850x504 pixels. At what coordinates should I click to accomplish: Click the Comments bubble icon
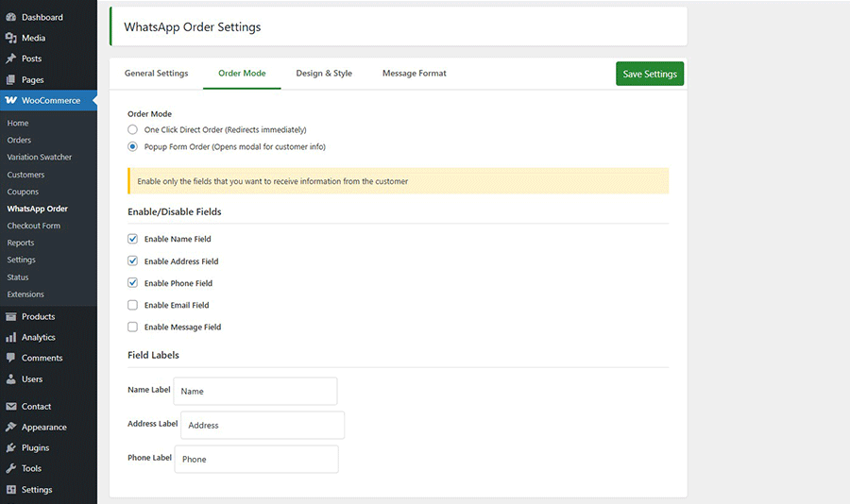(10, 358)
